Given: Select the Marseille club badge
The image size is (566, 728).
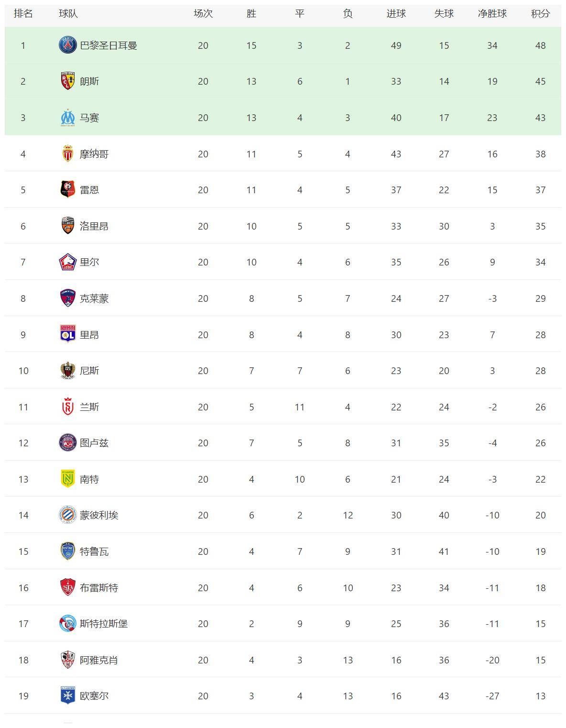Looking at the screenshot, I should [68, 118].
